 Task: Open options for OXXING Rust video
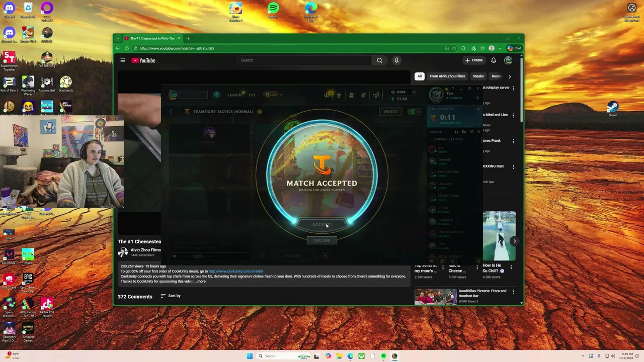click(514, 166)
